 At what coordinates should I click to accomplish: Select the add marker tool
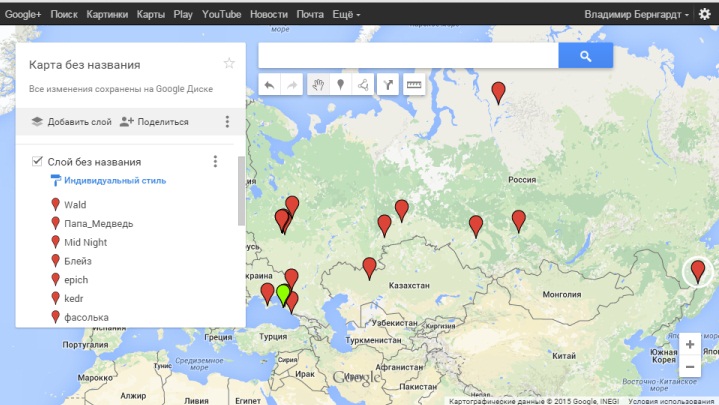[341, 86]
